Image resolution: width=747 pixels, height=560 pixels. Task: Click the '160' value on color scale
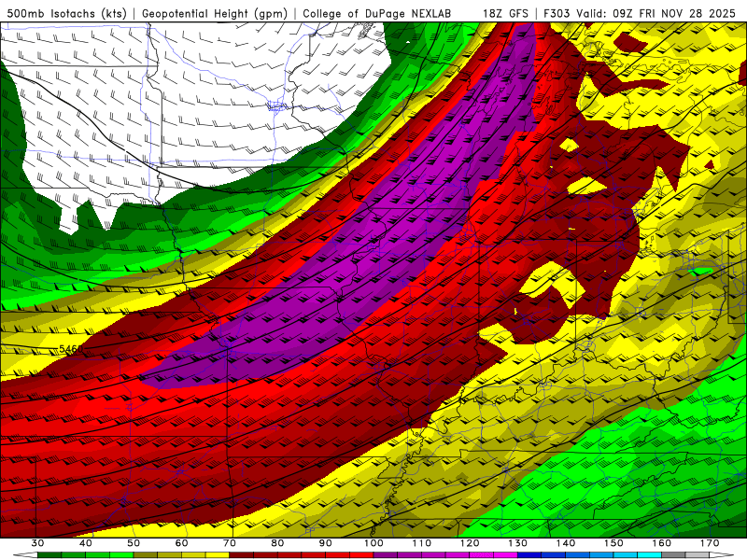coord(662,543)
